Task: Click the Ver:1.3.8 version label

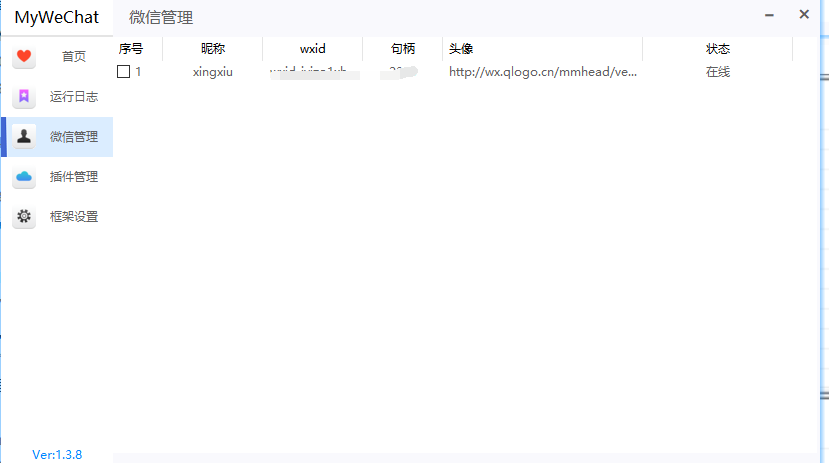Action: coord(57,455)
